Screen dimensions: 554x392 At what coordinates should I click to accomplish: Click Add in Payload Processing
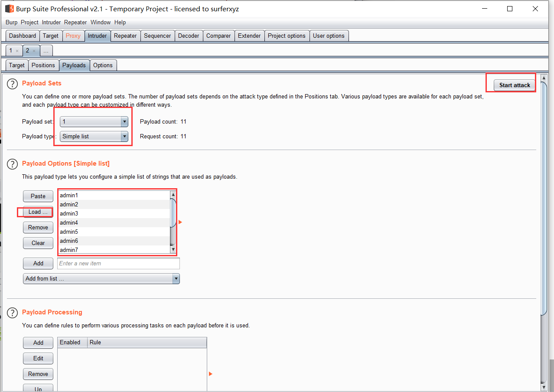click(38, 343)
